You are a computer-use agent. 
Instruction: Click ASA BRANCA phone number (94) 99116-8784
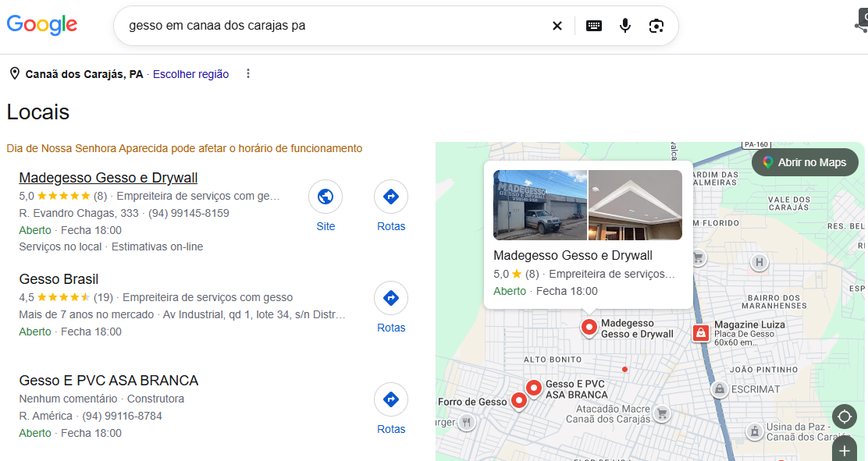(x=122, y=416)
